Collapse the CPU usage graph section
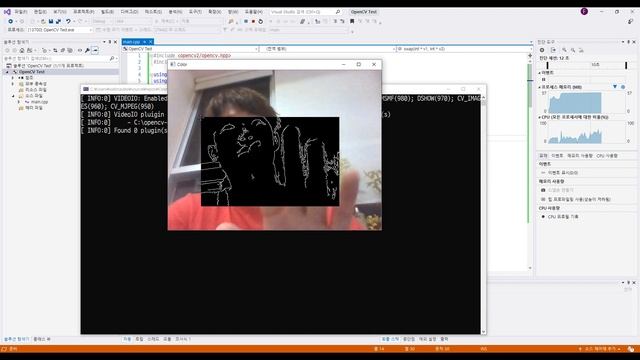Viewport: 640px width, 360px height. (x=540, y=117)
